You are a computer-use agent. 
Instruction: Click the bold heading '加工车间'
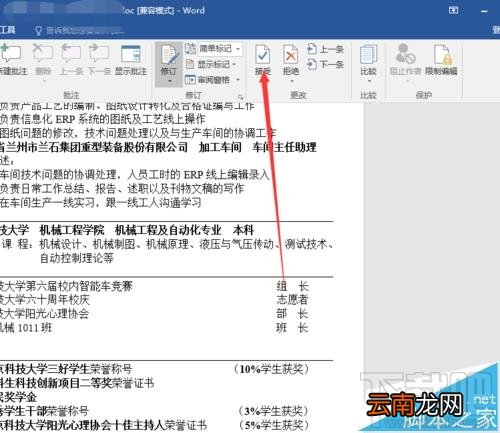[220, 147]
